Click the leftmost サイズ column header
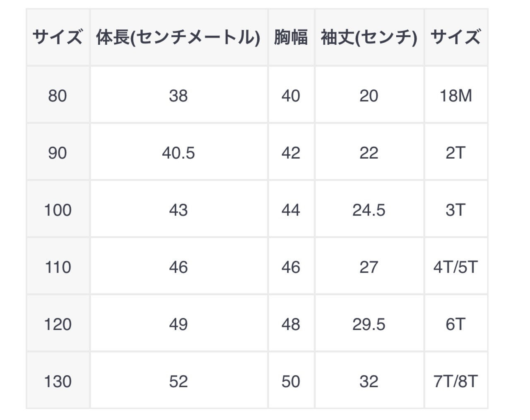 (58, 37)
